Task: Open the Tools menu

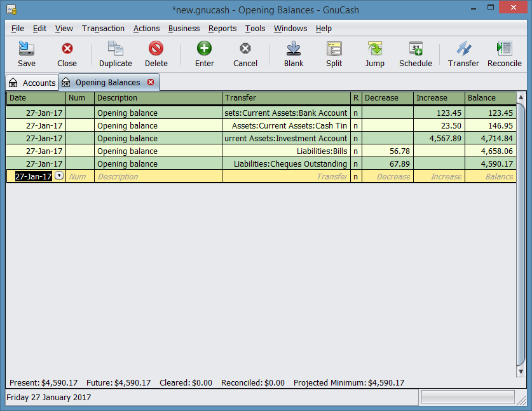Action: click(x=255, y=29)
